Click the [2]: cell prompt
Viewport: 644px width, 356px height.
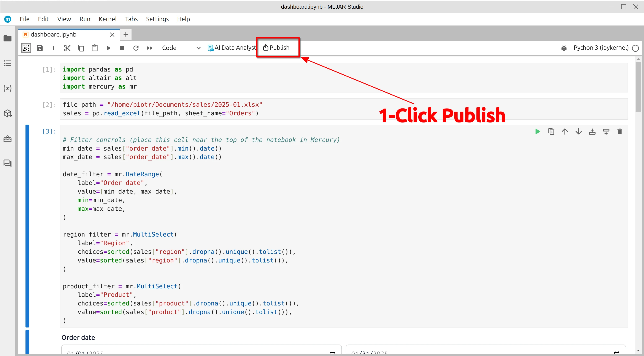tap(49, 105)
